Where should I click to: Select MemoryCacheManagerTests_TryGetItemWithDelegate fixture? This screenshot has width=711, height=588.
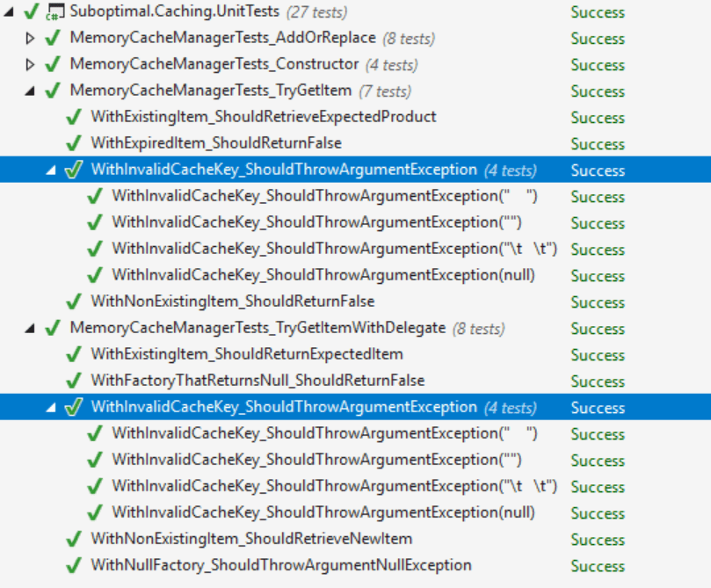[258, 328]
